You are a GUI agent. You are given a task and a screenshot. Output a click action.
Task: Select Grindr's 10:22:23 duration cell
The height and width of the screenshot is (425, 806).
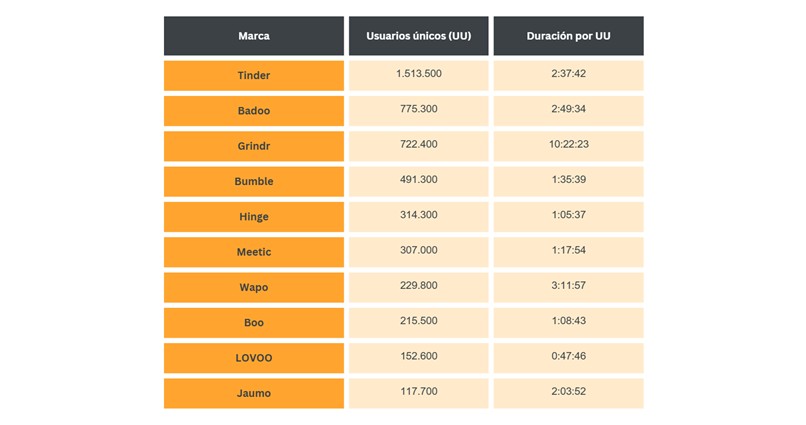tap(568, 144)
